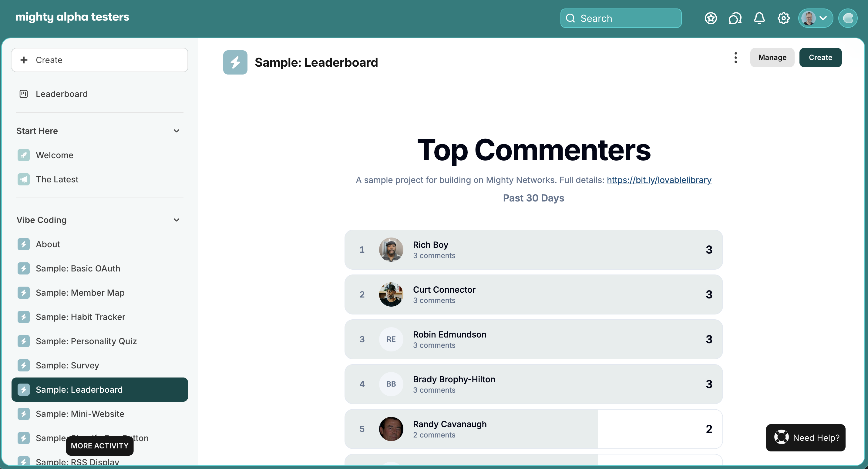This screenshot has height=469, width=868.
Task: Click the name Rich Boy
Action: point(431,244)
